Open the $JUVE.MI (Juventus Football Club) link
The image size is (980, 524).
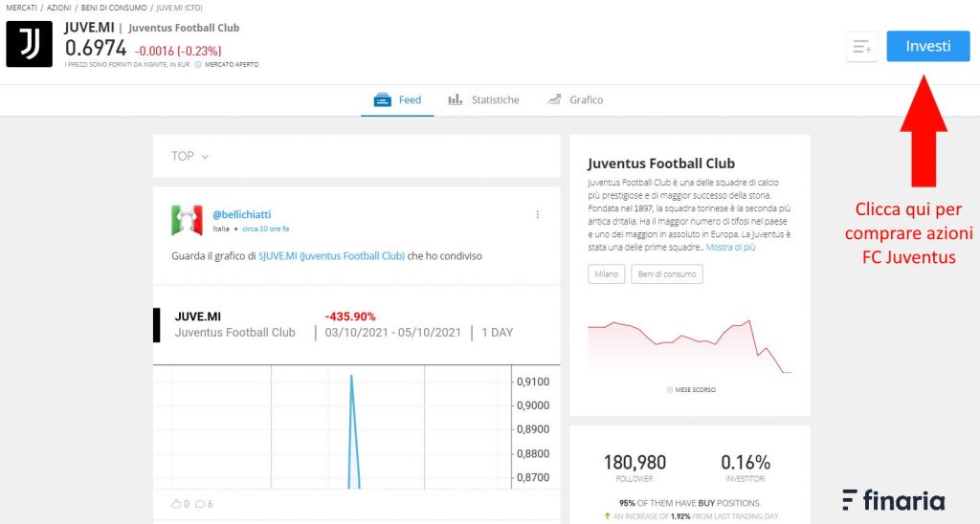[x=332, y=256]
